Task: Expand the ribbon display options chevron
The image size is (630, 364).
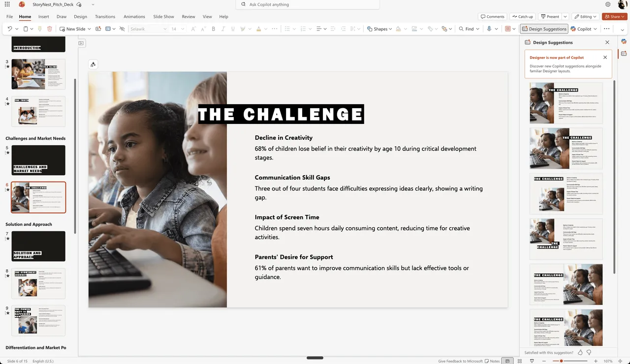Action: point(623,30)
